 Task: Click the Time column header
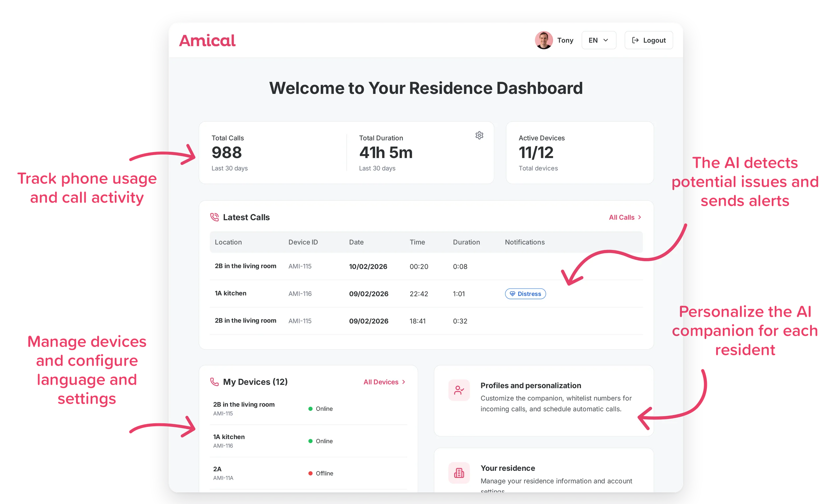coord(417,242)
